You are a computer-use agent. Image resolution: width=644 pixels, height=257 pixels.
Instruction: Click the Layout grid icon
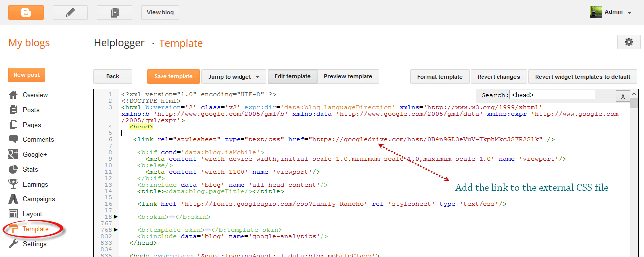pos(14,214)
